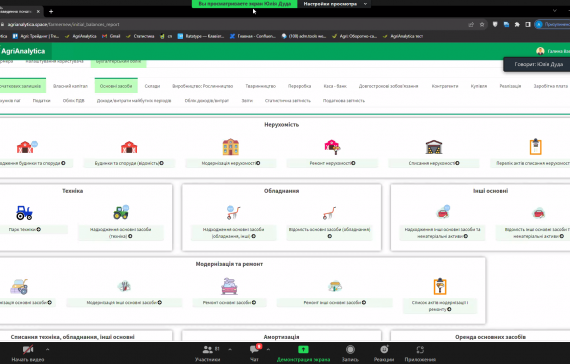
Task: Expand the arrow next to Участники
Action: [230, 349]
